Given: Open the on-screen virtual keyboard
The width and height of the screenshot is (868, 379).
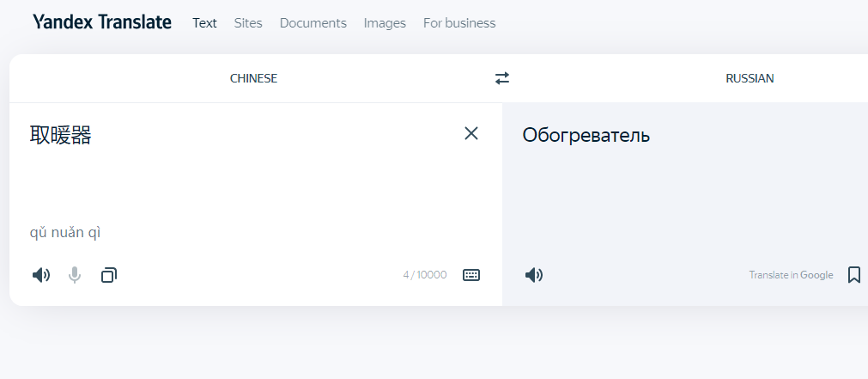Looking at the screenshot, I should click(x=471, y=275).
